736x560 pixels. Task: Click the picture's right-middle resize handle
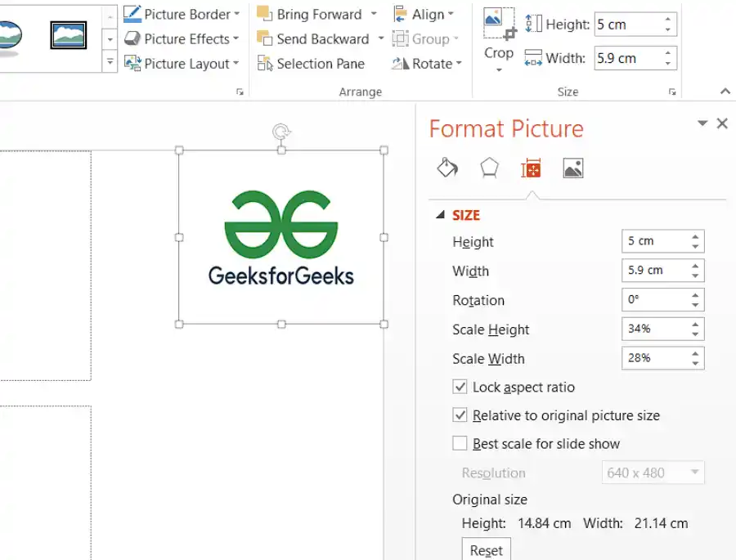click(x=384, y=238)
